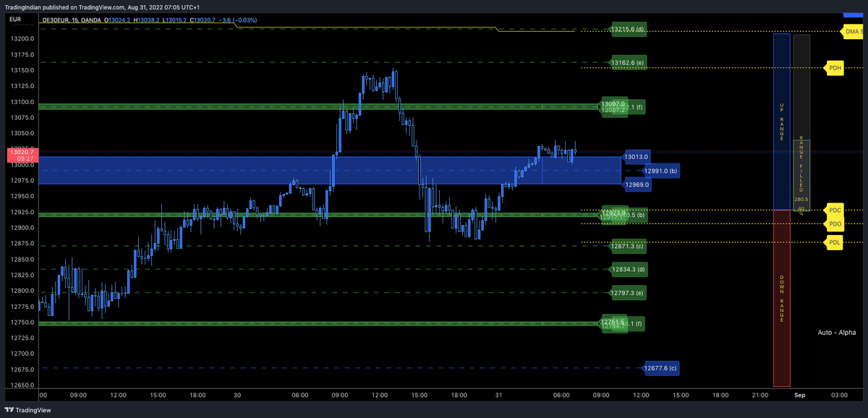Select the yellow PDO level tag
Image resolution: width=868 pixels, height=418 pixels.
click(x=835, y=224)
